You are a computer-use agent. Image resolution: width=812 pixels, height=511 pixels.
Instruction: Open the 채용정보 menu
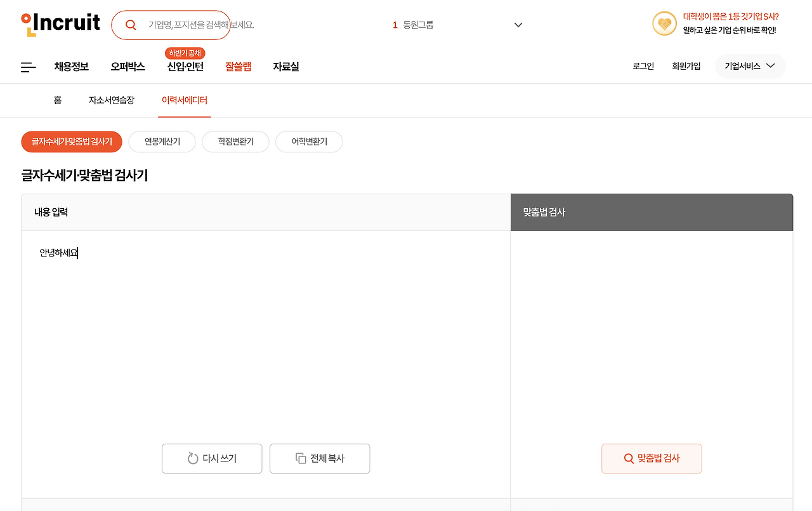(72, 67)
